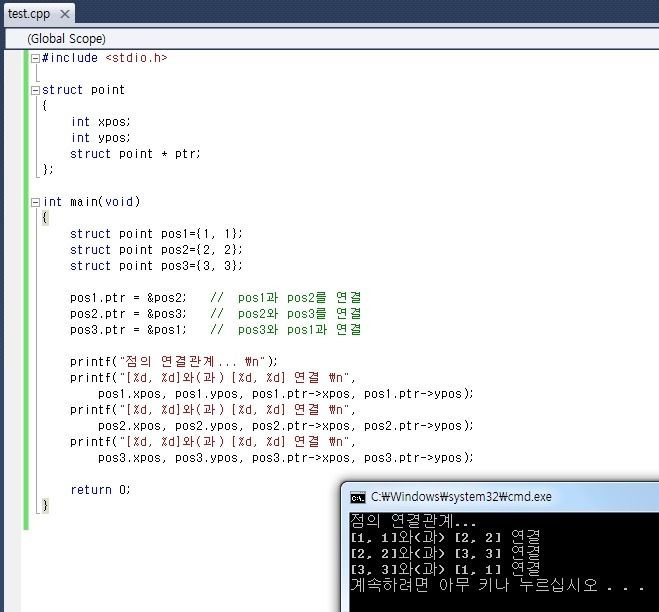The width and height of the screenshot is (659, 612).
Task: Click the 'int main(void)' line
Action: click(91, 202)
